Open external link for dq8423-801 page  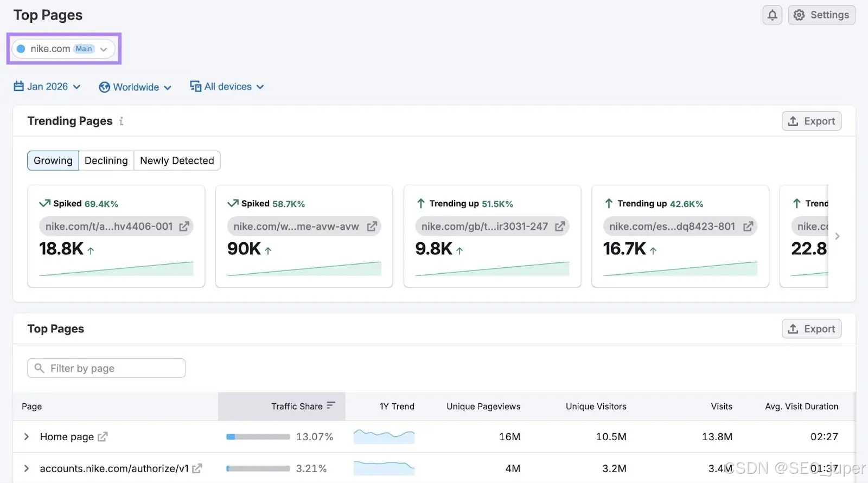click(748, 227)
